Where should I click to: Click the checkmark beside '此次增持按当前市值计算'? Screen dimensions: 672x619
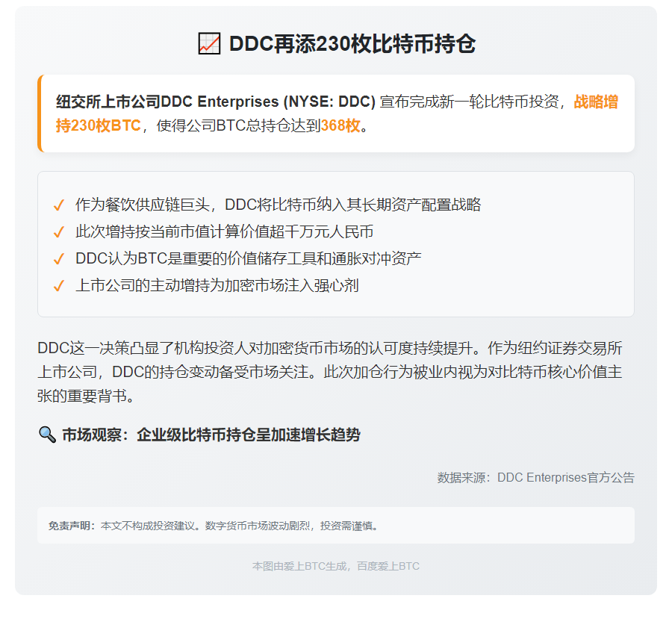pos(59,232)
